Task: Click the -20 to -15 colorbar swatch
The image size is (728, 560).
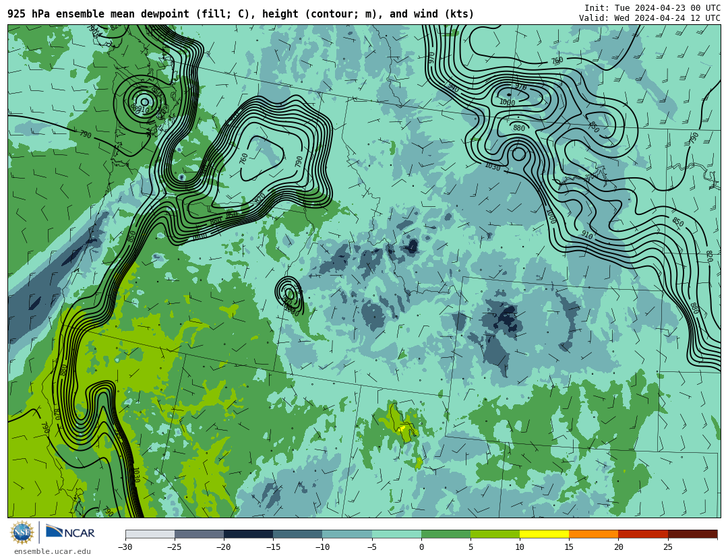Action: click(x=248, y=534)
